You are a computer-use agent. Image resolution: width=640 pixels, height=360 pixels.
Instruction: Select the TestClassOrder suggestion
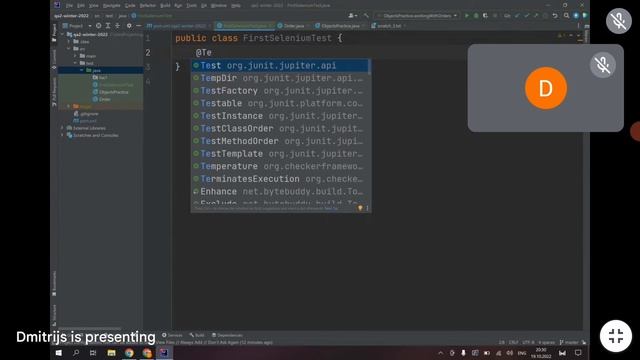(x=280, y=129)
